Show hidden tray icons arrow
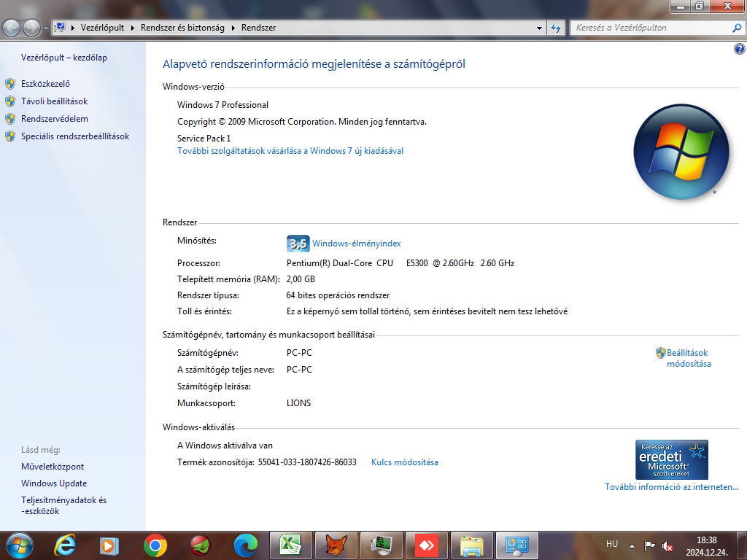747x560 pixels. point(631,545)
